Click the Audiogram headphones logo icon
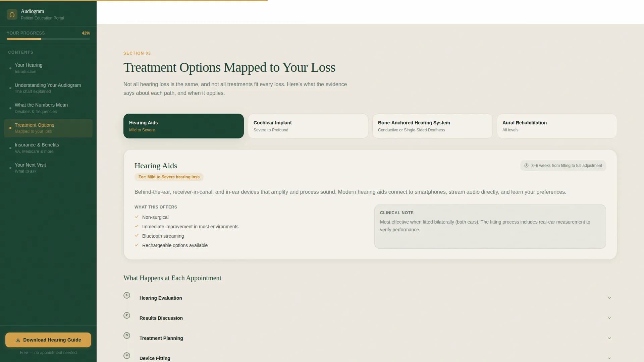Viewport: 644px width, 362px height. pos(12,14)
